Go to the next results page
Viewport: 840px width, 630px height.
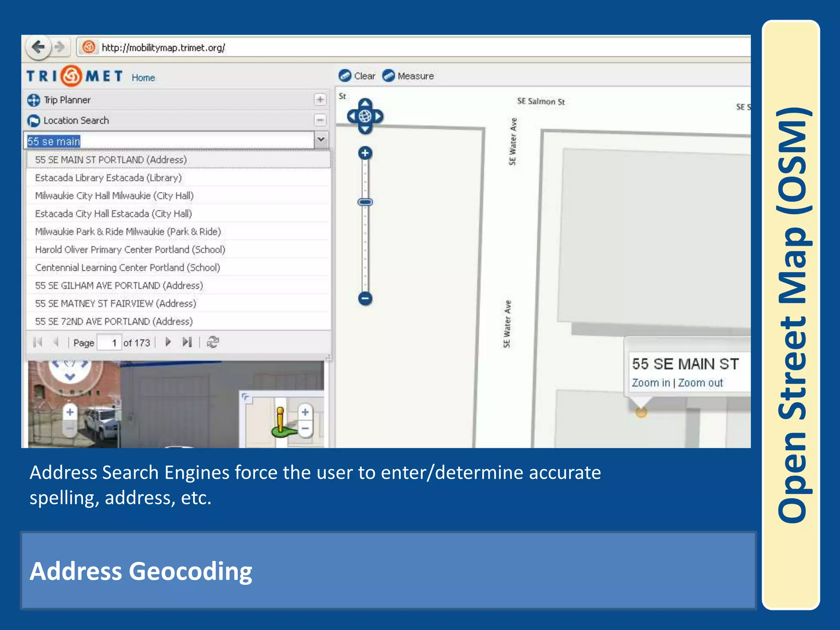(168, 342)
